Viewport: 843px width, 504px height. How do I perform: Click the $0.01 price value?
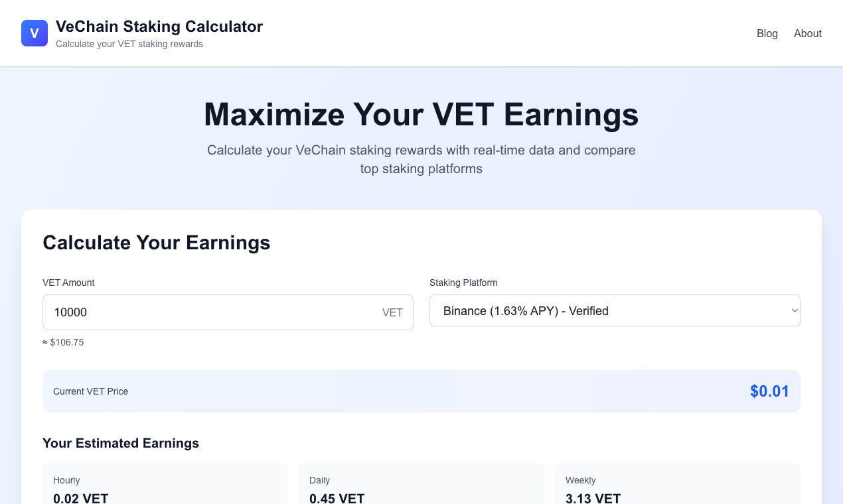click(769, 391)
